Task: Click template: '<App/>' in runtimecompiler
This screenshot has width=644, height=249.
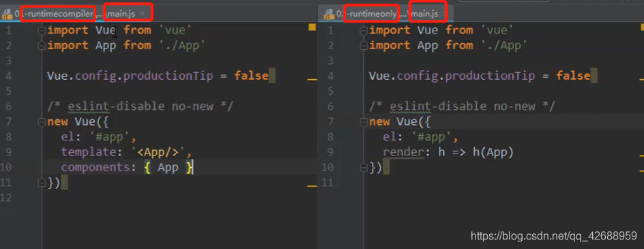Action: 127,152
